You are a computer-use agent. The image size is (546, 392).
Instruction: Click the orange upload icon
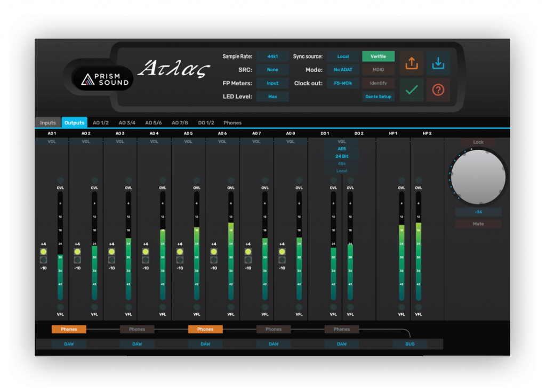pos(411,62)
